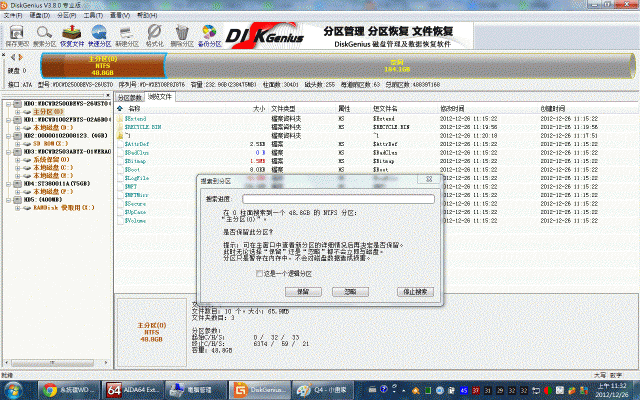Click the search progress bar in dialog
Image resolution: width=640 pixels, height=400 pixels.
click(x=338, y=199)
